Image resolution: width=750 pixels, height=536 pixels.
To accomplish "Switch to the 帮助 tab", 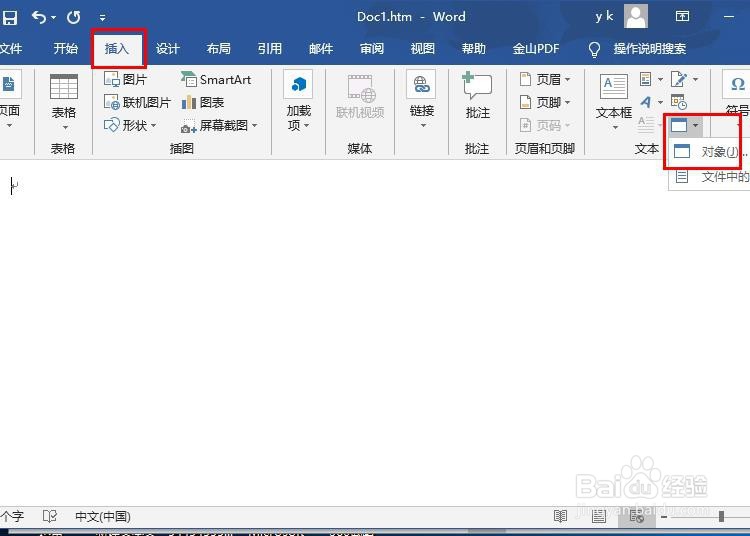I will pos(474,48).
